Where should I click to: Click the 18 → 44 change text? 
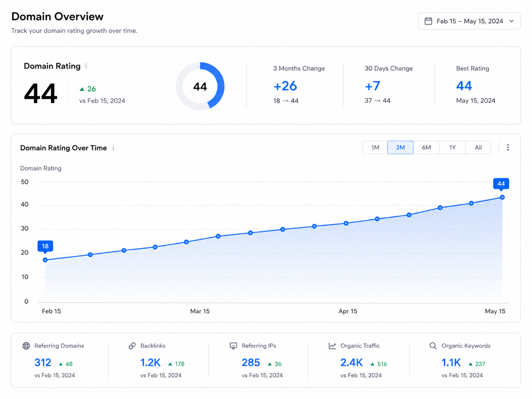pyautogui.click(x=286, y=101)
